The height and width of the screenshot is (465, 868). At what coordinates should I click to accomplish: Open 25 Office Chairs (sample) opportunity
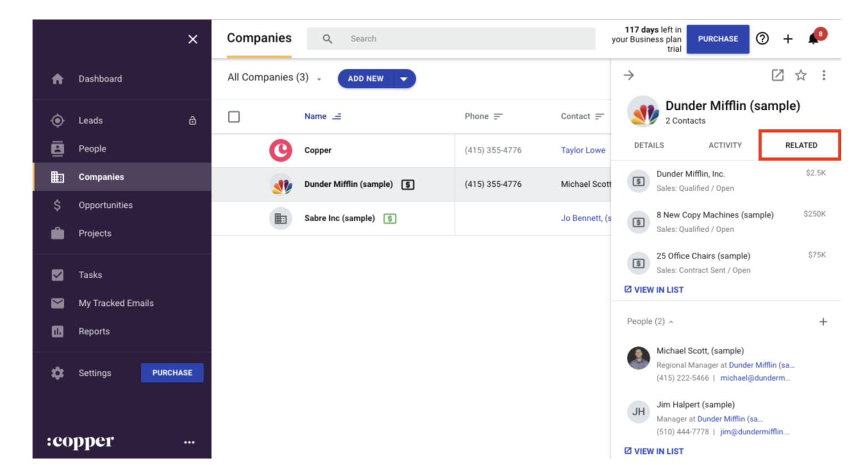(703, 256)
